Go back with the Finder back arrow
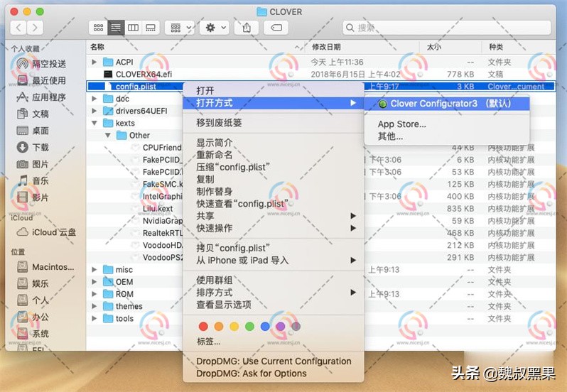567x392 pixels. 18,28
